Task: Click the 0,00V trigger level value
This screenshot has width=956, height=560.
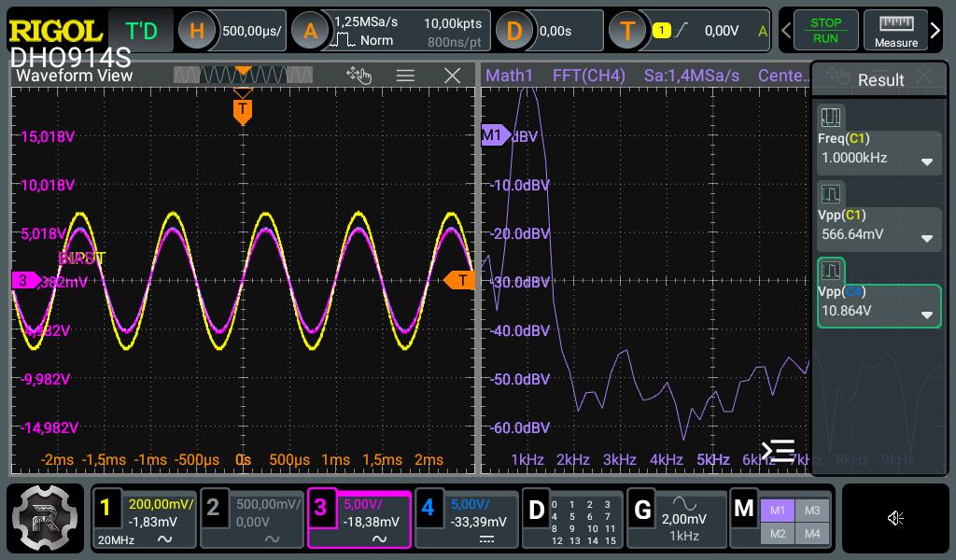Action: point(722,31)
